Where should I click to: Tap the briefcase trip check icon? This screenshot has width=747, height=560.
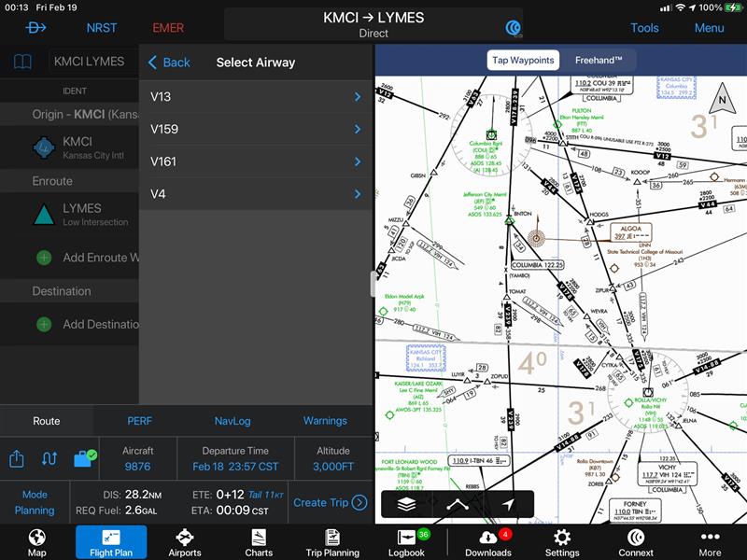pos(85,458)
